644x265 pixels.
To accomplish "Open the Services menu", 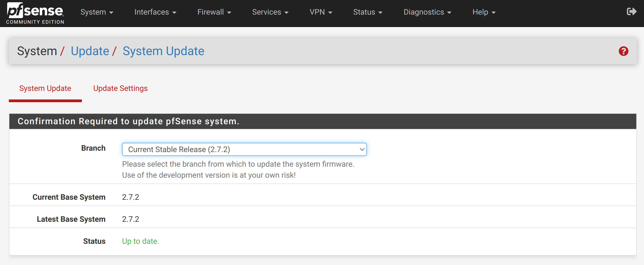I will [x=270, y=12].
